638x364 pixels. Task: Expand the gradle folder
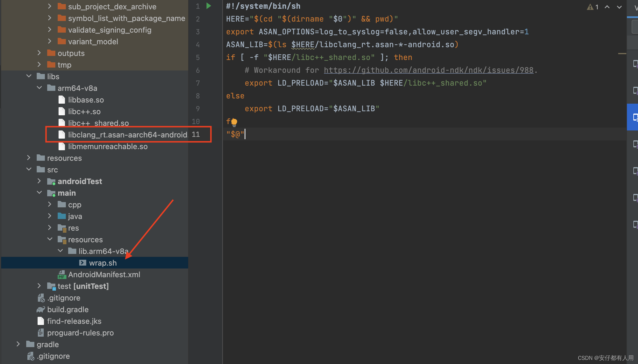tap(18, 344)
